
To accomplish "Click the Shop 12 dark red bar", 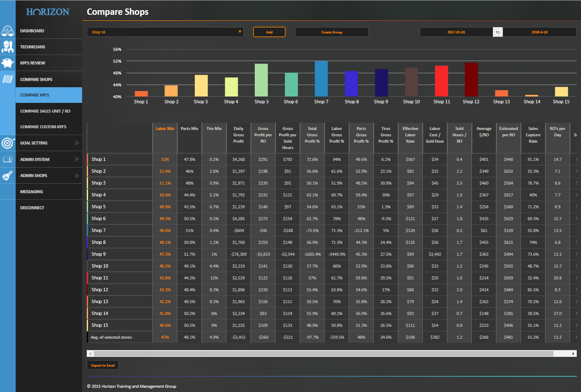I will [x=471, y=80].
